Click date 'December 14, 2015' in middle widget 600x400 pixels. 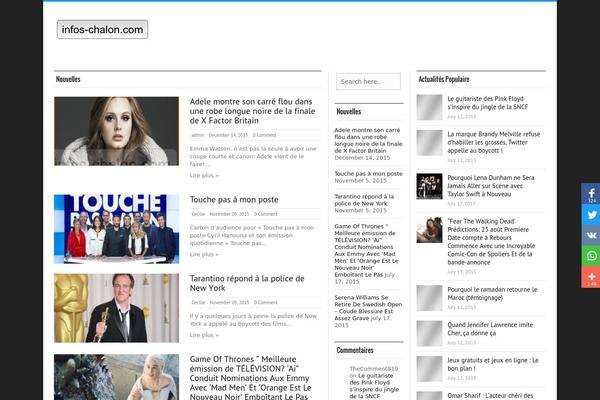[x=362, y=158]
